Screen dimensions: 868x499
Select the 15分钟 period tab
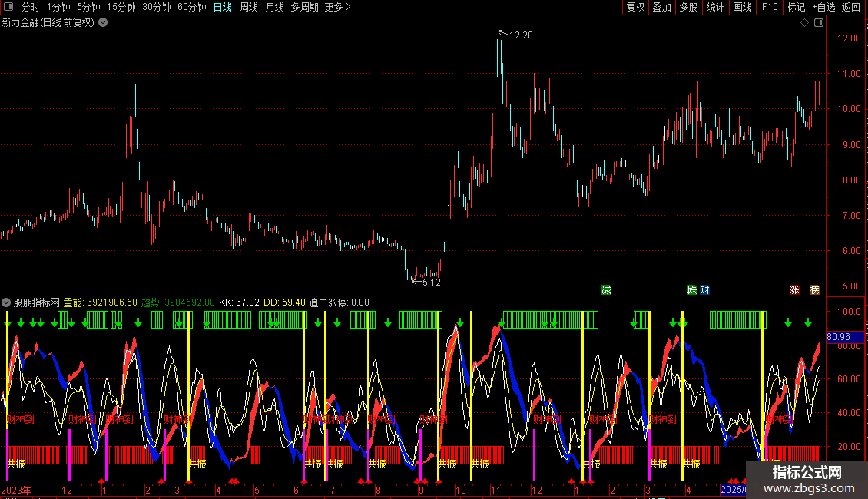[x=121, y=7]
